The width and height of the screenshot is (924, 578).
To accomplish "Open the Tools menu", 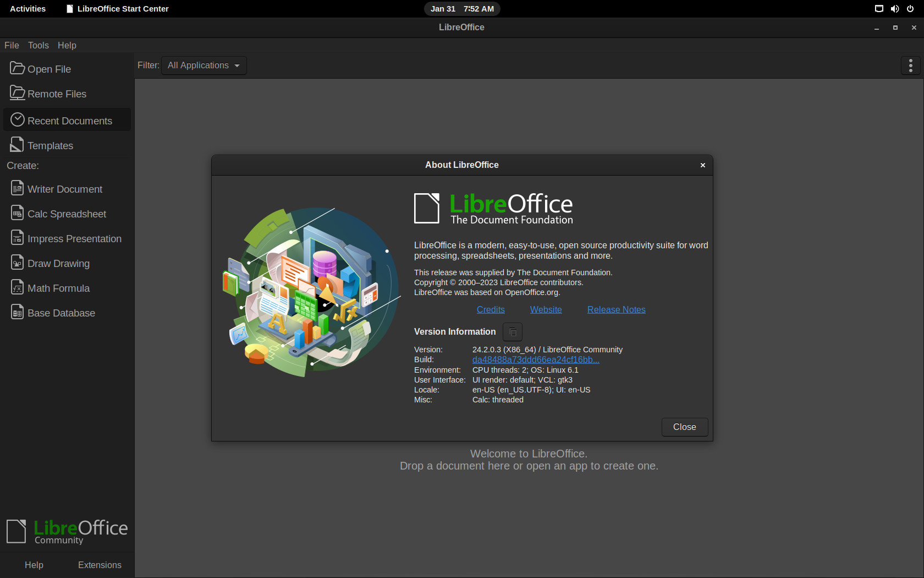I will point(38,45).
